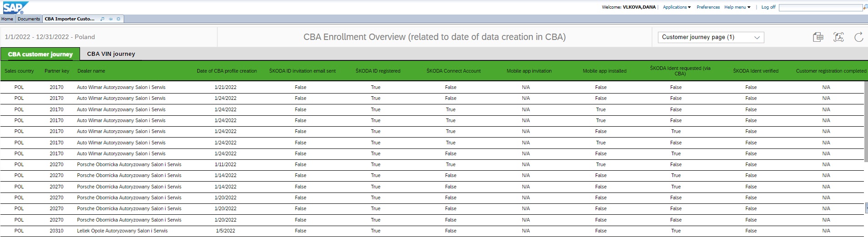This screenshot has height=237, width=868.
Task: Click the partner key 20310
Action: pos(56,231)
